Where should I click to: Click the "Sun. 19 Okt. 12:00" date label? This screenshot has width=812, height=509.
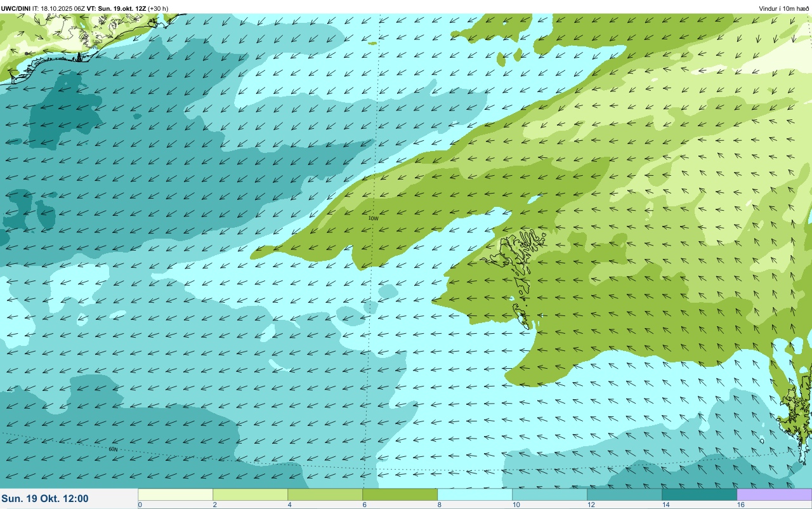point(45,499)
